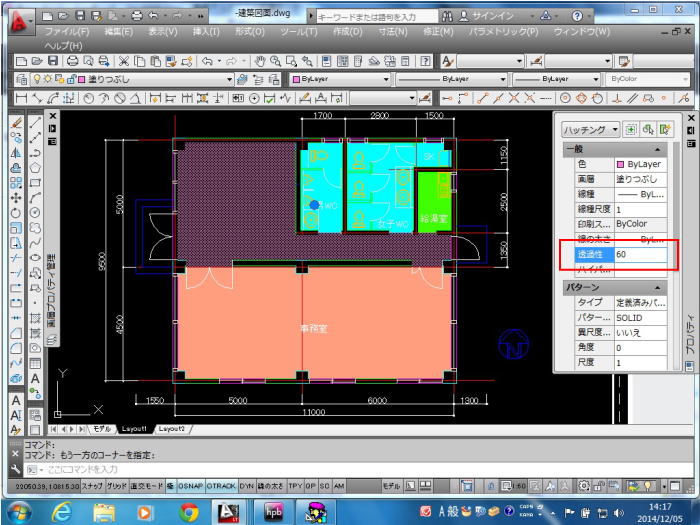Open the 編集(E) menu
Viewport: 700px width, 525px height.
coord(118,32)
